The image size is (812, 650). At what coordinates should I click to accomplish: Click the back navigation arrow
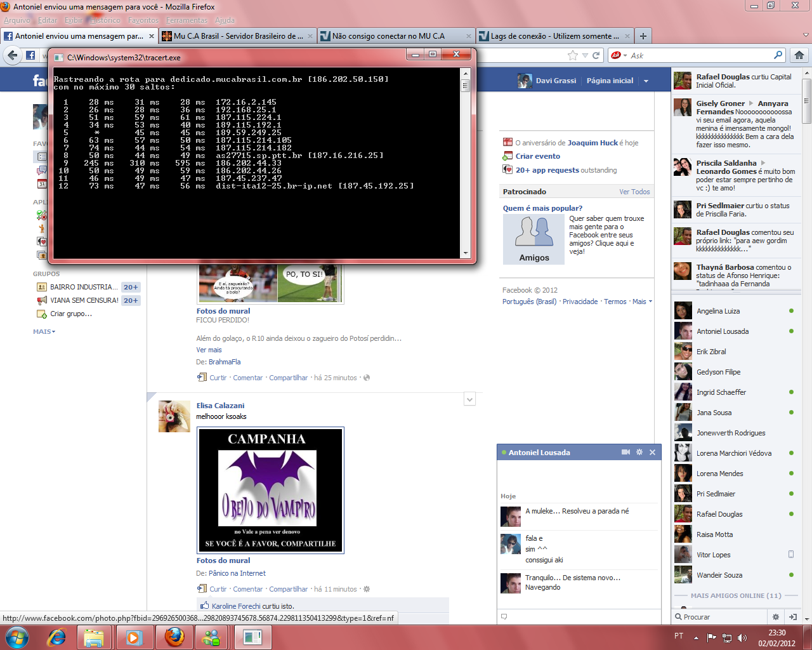point(12,55)
